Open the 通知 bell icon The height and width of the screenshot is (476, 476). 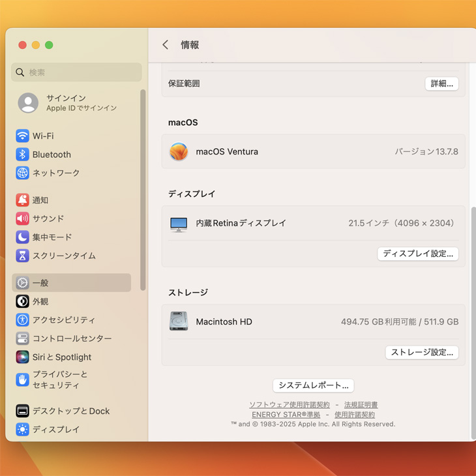pos(22,200)
